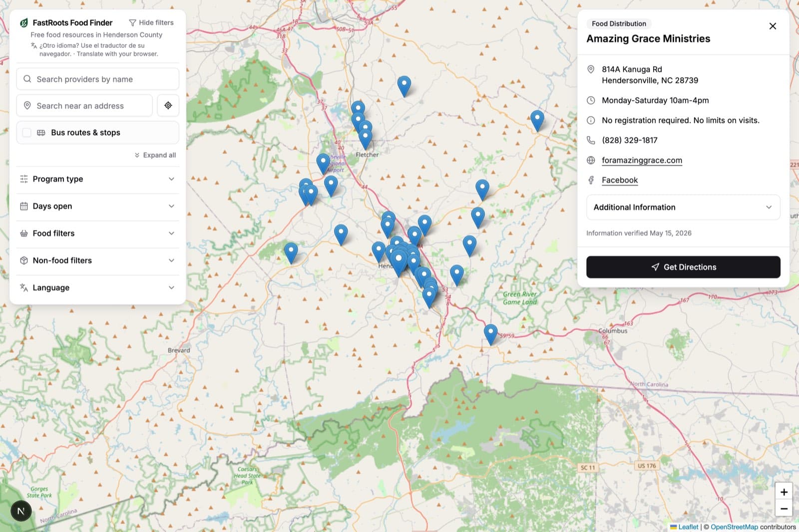Select the northernmost map marker
The width and height of the screenshot is (799, 532).
click(404, 86)
